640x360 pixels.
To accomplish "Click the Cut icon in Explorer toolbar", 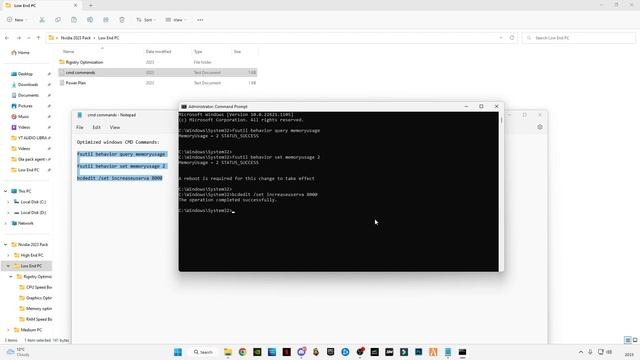I will click(42, 20).
